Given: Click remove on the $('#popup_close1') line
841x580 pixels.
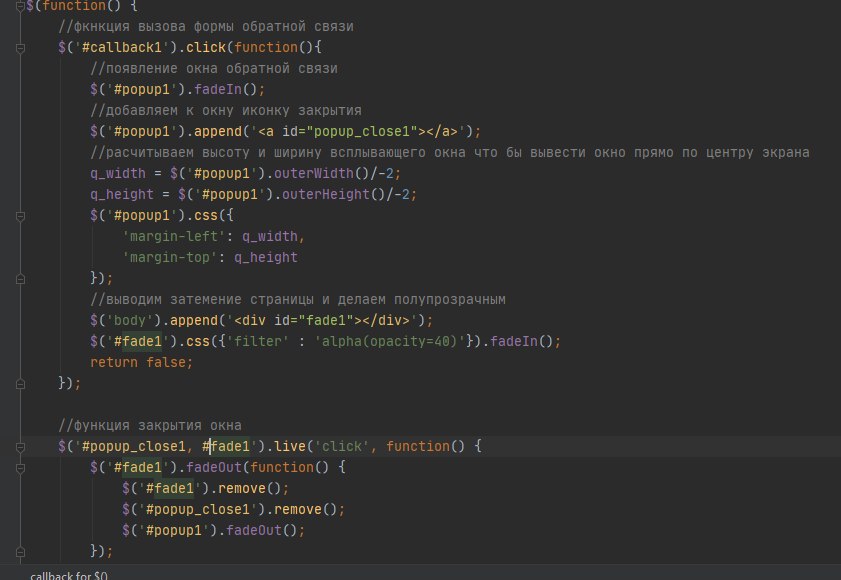Looking at the screenshot, I should tap(298, 509).
